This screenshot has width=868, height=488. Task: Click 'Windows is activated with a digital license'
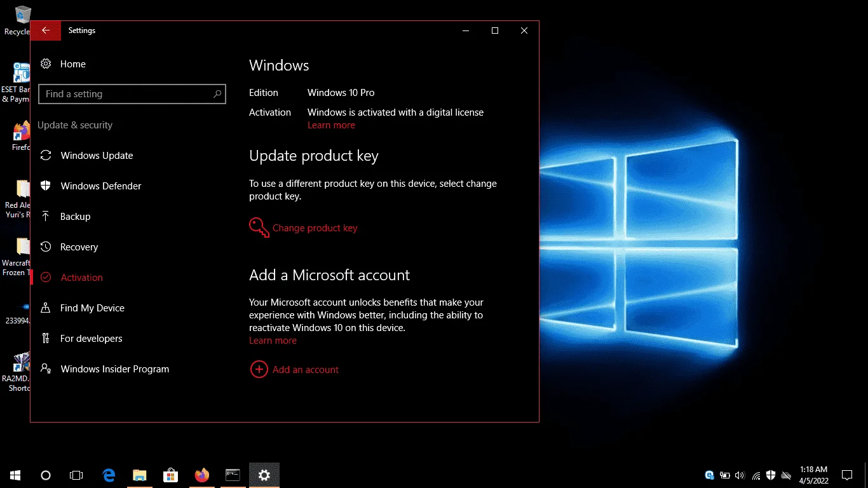pyautogui.click(x=395, y=112)
